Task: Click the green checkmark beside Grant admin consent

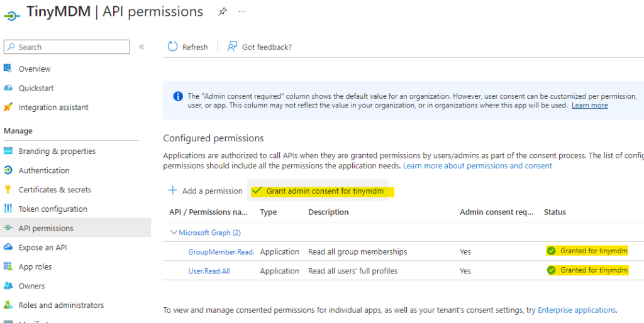Action: point(257,190)
